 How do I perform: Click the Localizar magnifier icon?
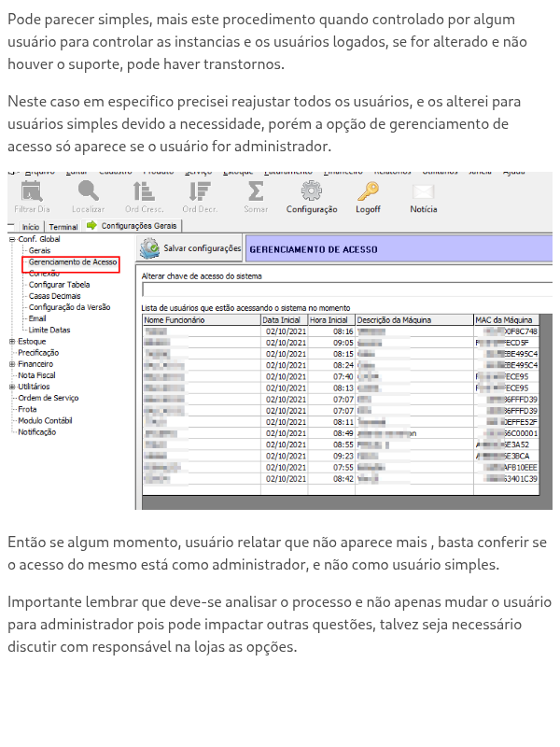[x=89, y=191]
